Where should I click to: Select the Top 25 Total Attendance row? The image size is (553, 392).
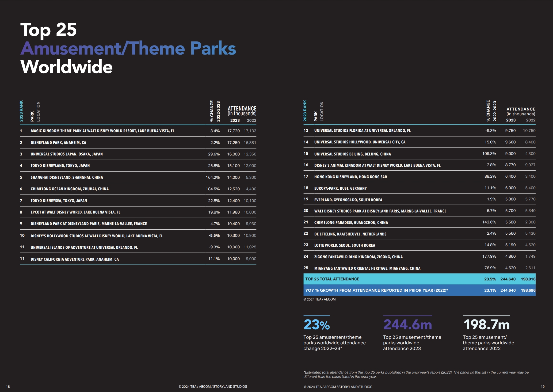[419, 279]
